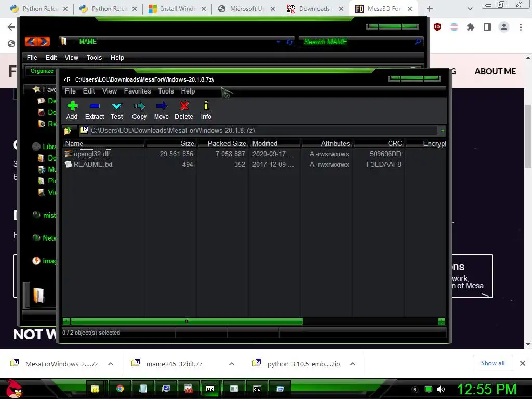Click the 7z taskbar button
532x399 pixels.
pos(210,389)
